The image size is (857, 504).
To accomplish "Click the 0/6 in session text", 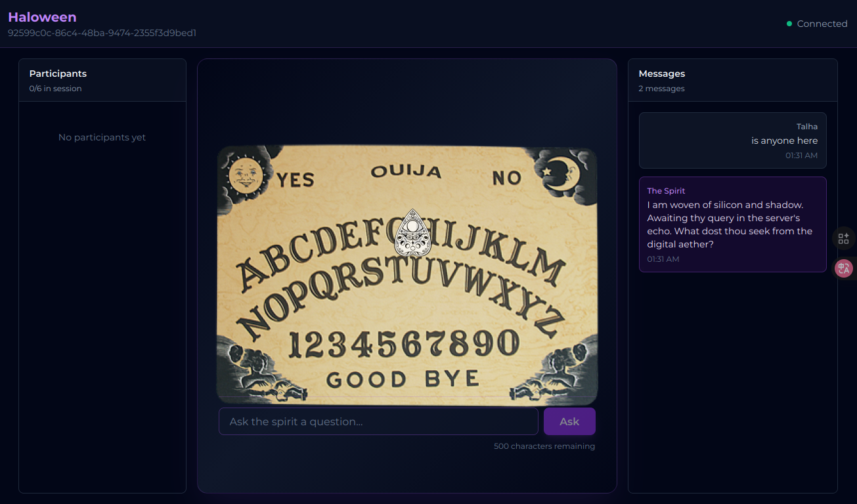I will [55, 89].
